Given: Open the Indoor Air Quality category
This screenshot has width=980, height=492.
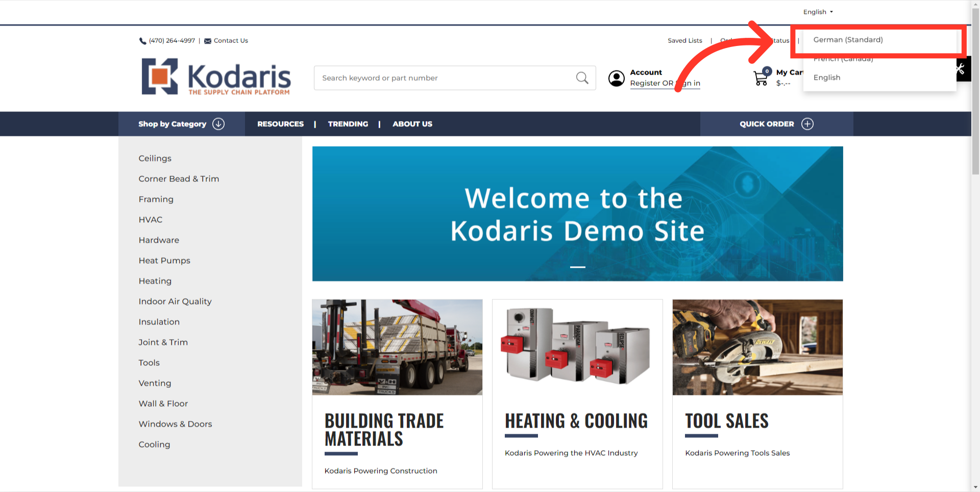Looking at the screenshot, I should (175, 301).
